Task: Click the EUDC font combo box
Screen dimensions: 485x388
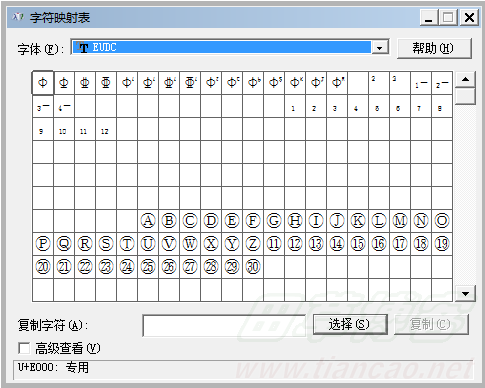Action: click(x=230, y=47)
